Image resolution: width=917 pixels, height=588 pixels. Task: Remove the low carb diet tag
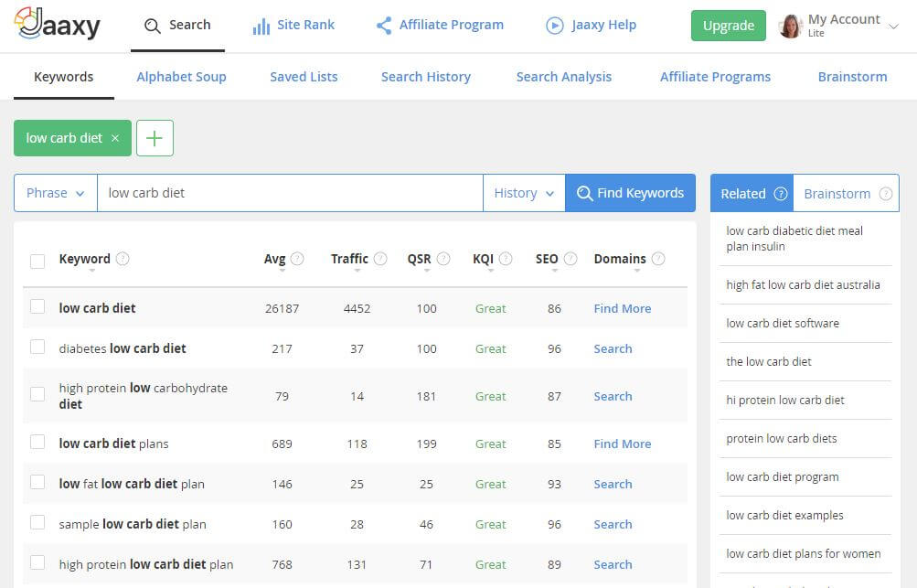[115, 138]
